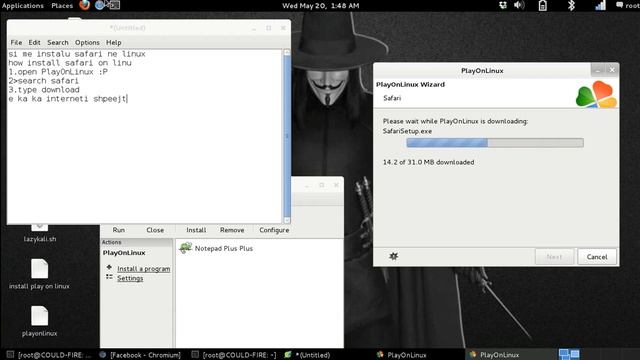Click Close in PlayOnLinux toolbar
The width and height of the screenshot is (640, 360).
[155, 230]
